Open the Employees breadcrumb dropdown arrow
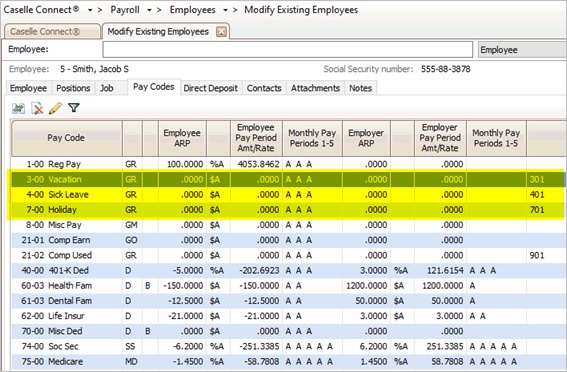Viewport: 567px width, 372px height. pyautogui.click(x=225, y=10)
